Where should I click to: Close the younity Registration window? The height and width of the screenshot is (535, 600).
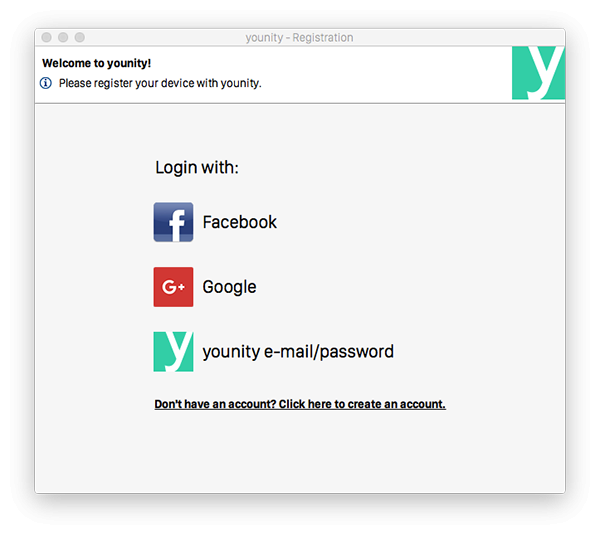[x=46, y=38]
